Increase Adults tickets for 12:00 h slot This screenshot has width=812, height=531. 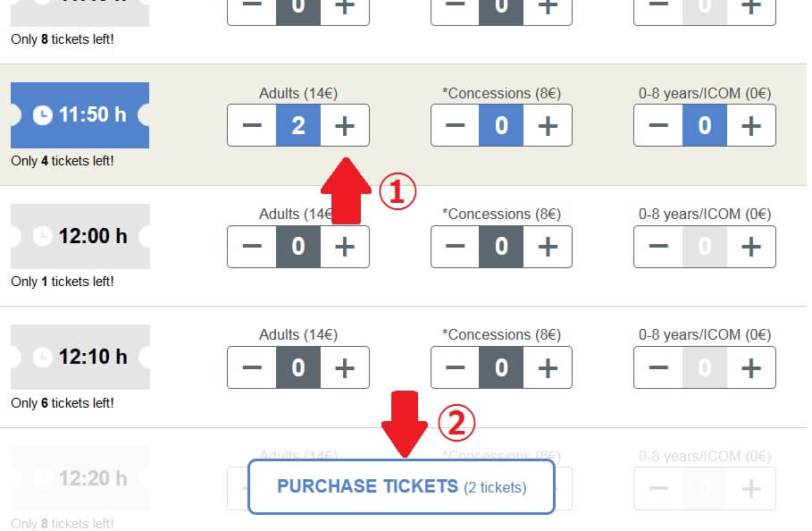[345, 247]
